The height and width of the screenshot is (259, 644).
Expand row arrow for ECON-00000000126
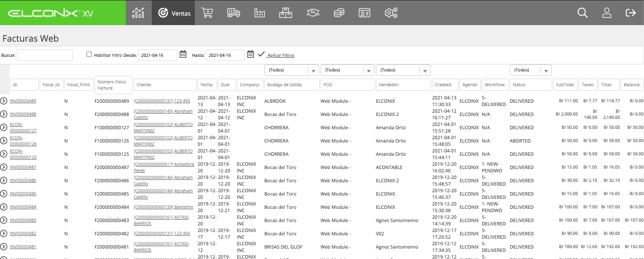tap(4, 141)
